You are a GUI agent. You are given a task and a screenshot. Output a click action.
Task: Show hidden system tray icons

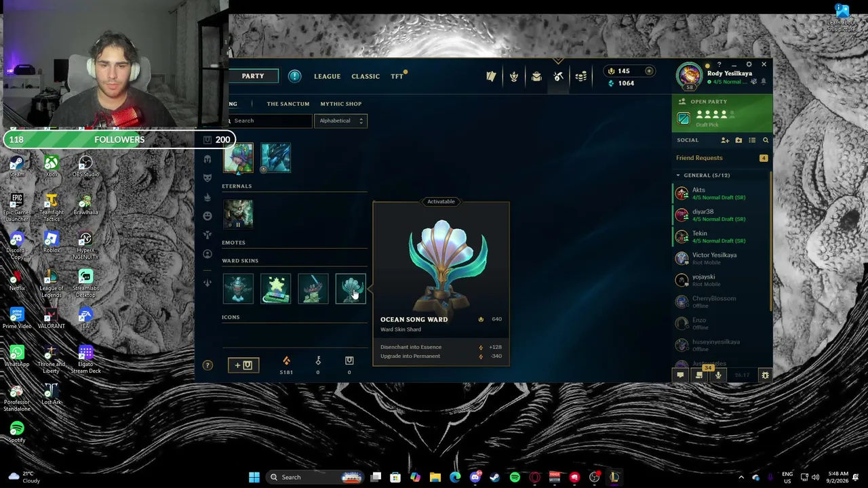(x=741, y=477)
